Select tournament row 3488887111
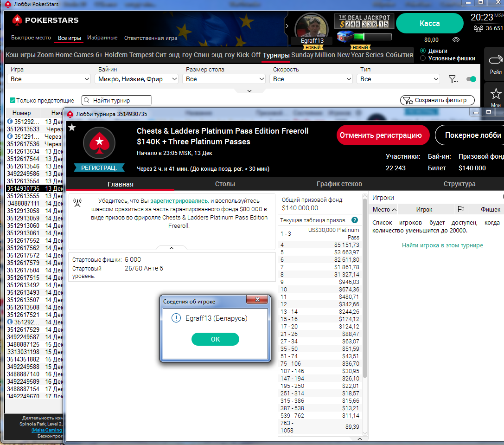The image size is (504, 445). pos(35,203)
